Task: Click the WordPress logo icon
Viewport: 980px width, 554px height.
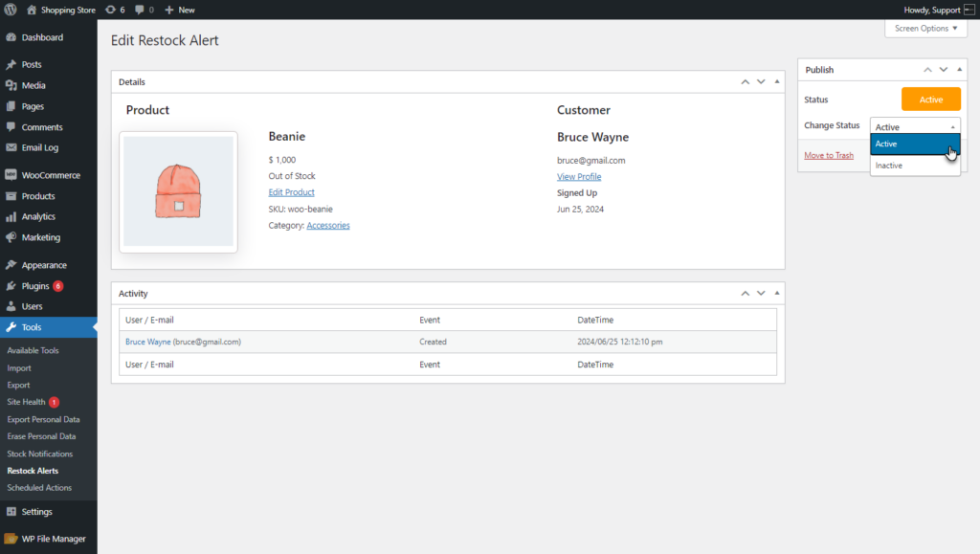Action: [11, 10]
